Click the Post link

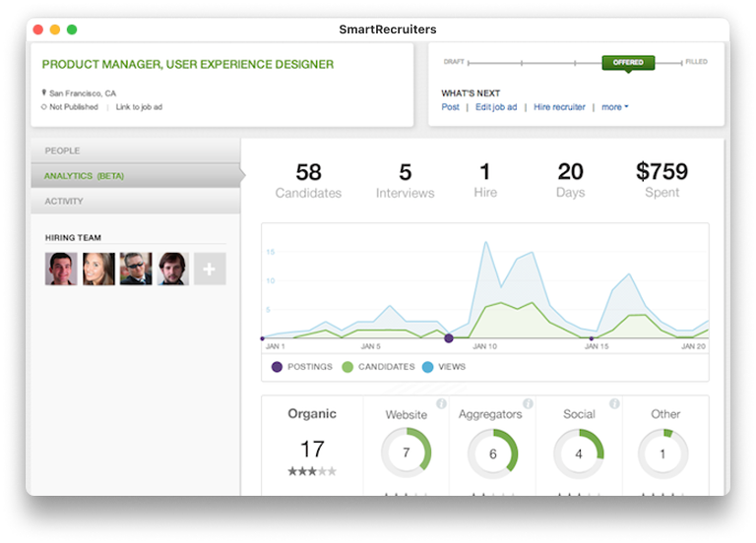click(x=450, y=107)
